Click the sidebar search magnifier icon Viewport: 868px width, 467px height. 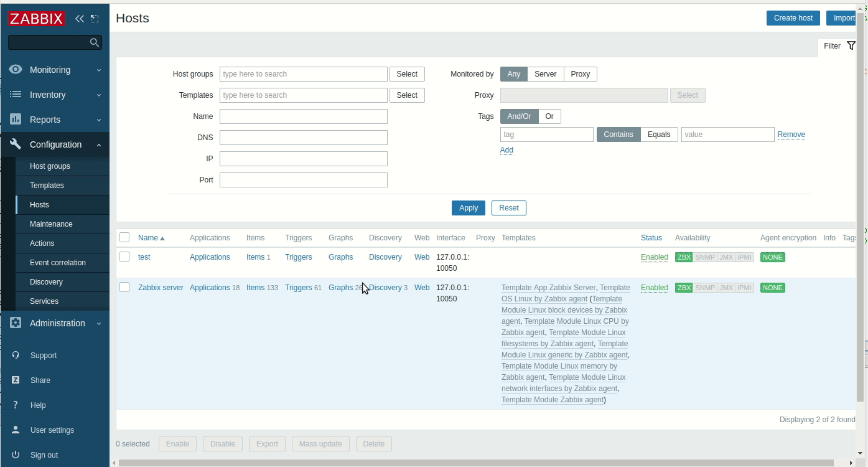(x=95, y=42)
